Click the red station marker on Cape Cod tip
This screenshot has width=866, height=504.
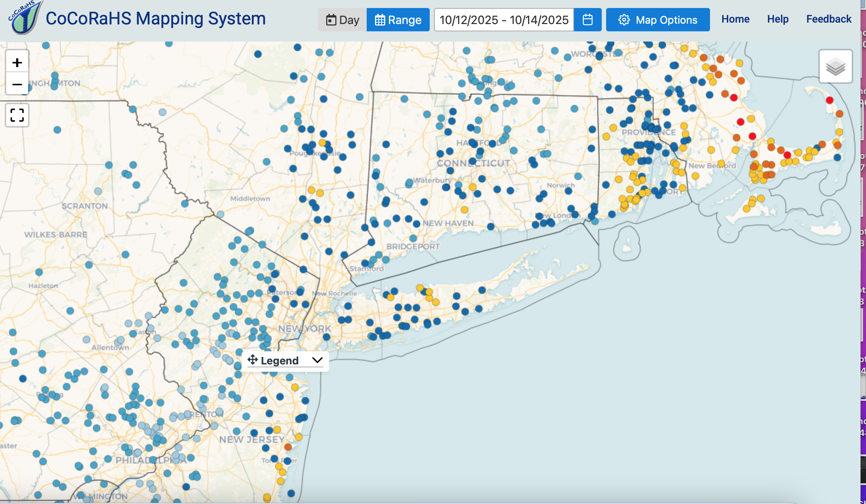pos(830,100)
